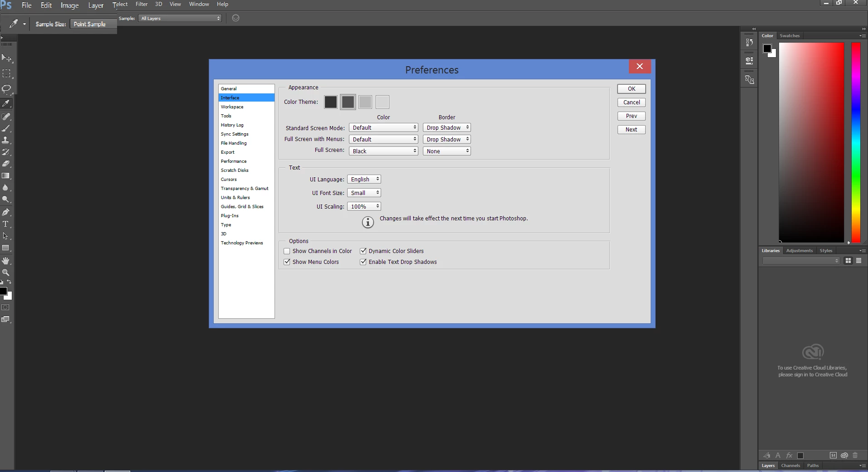This screenshot has height=472, width=868.
Task: Select the Clone Stamp tool
Action: point(6,140)
